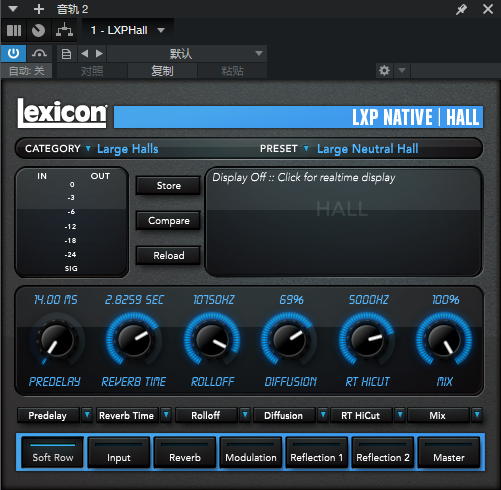This screenshot has width=501, height=490.
Task: Open the Reverb Time parameter assignment arrow
Action: (166, 415)
